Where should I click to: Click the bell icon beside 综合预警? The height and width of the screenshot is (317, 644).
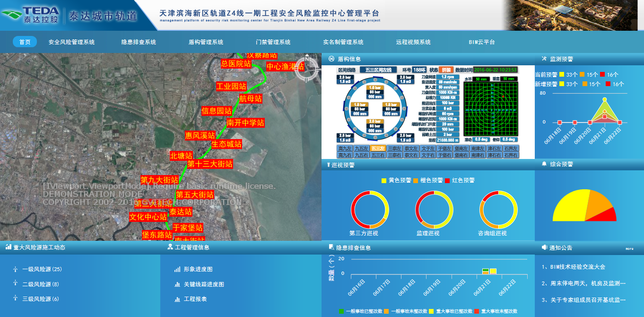544,164
